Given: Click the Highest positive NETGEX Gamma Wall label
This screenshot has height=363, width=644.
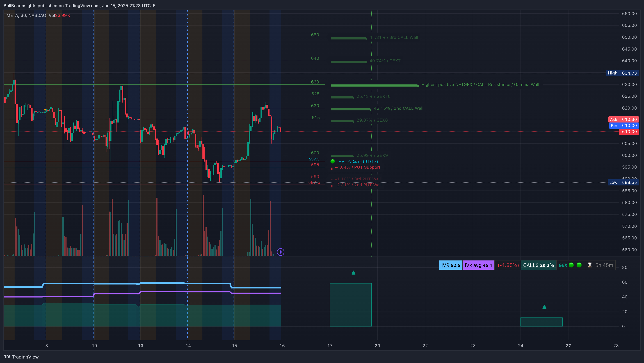Looking at the screenshot, I should tap(480, 85).
